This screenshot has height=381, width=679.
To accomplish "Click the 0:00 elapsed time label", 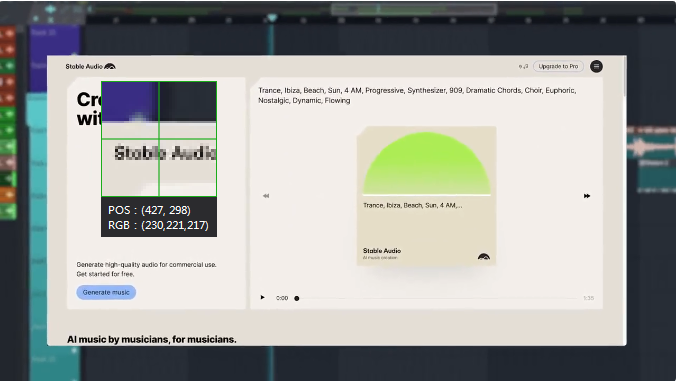I will click(x=282, y=298).
